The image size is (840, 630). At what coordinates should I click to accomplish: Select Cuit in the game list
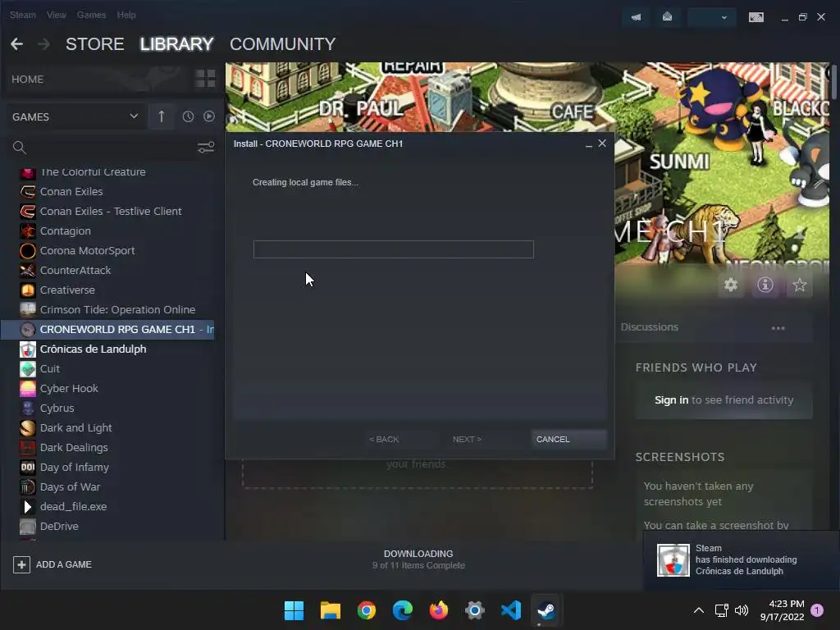point(49,368)
